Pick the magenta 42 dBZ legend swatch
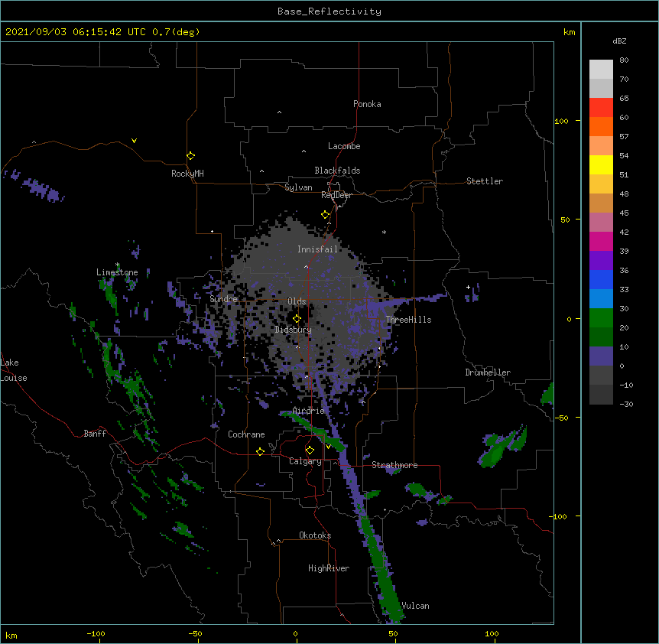This screenshot has height=644, width=659. (601, 241)
